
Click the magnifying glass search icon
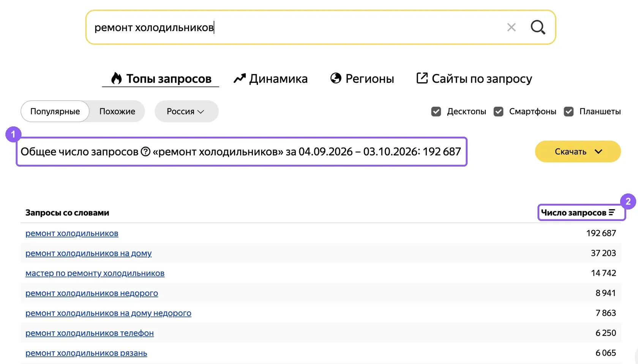tap(538, 27)
